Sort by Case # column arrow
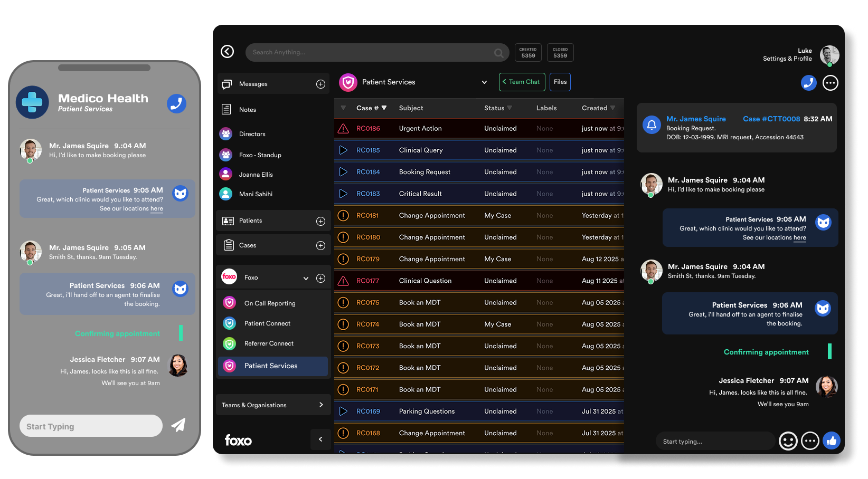The image size is (868, 479). click(x=384, y=108)
